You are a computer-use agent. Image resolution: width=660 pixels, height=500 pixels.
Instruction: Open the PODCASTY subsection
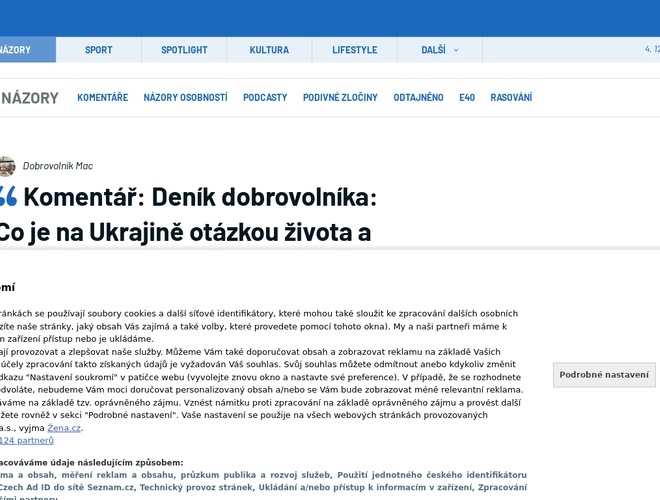tap(265, 98)
